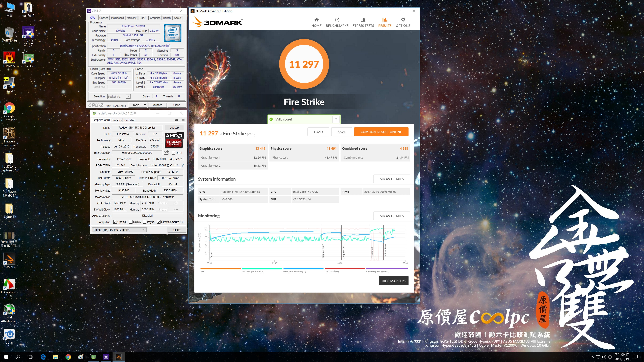Open GPU selection dropdown in GPU-Z
Image resolution: width=644 pixels, height=362 pixels.
pos(119,230)
